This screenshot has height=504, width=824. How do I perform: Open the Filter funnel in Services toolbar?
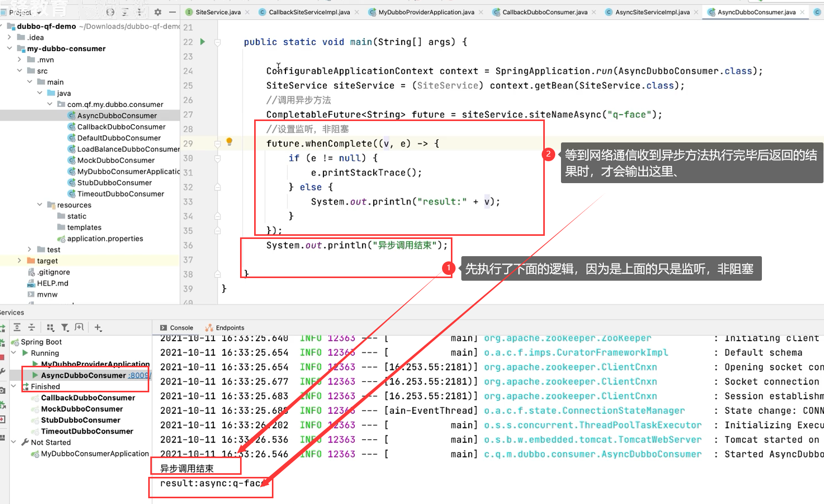(x=65, y=327)
